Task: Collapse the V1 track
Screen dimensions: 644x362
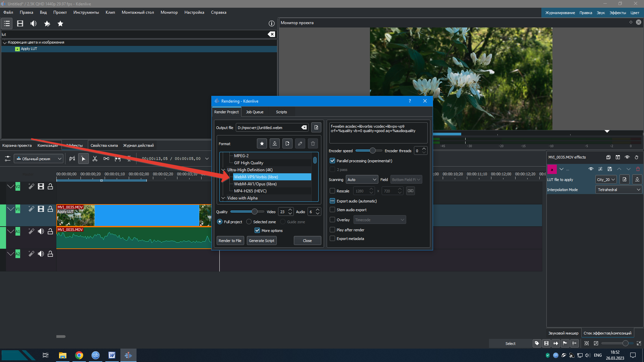Action: (x=11, y=209)
